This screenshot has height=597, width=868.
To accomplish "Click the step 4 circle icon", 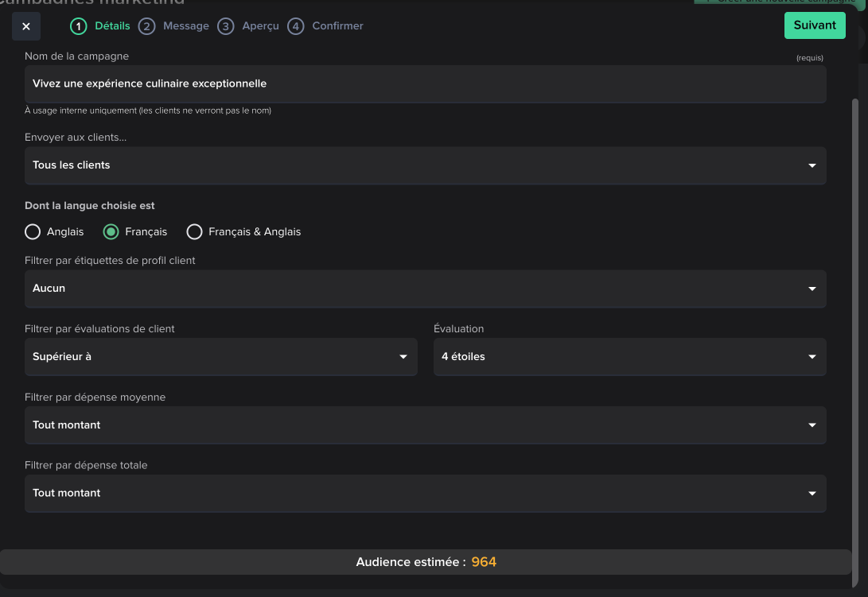I will [296, 26].
